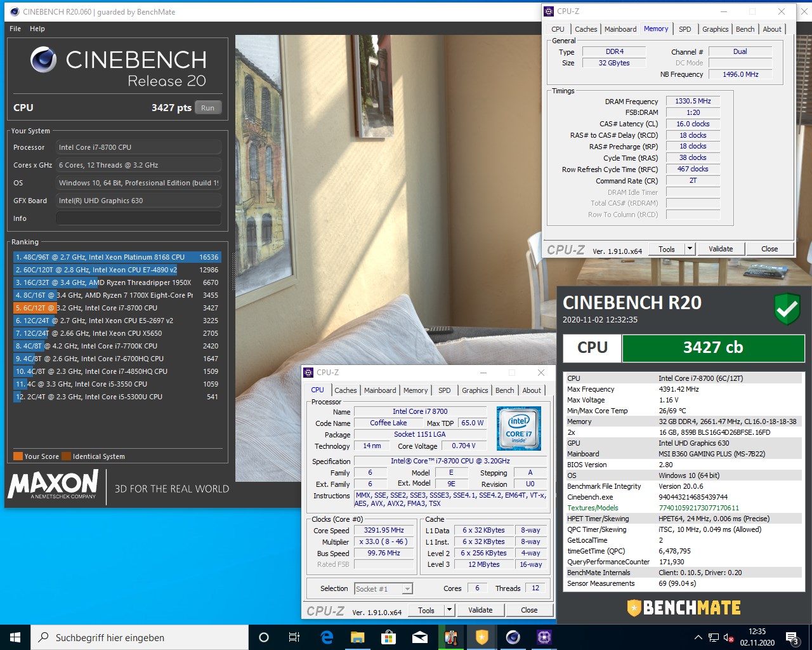Screen dimensions: 812x650
Task: Switch to BenchMate shield taskbar icon
Action: click(482, 637)
